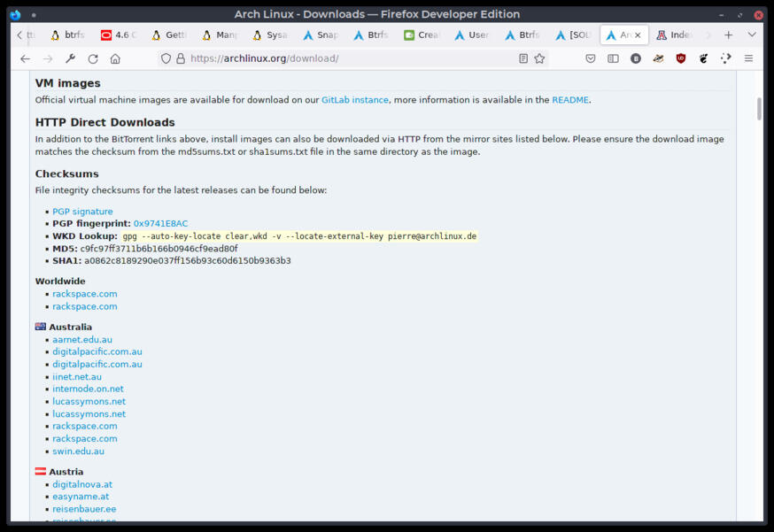Screen dimensions: 774x532
Task: Open the README link
Action: 570,100
